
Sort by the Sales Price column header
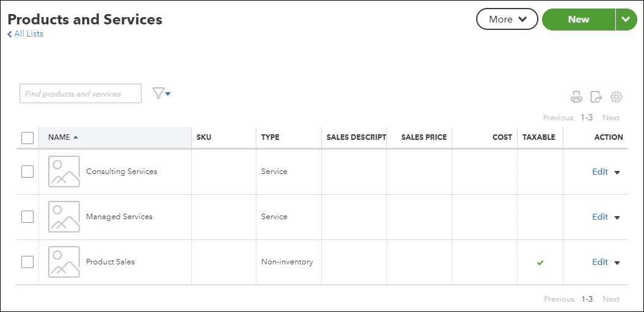click(x=424, y=137)
